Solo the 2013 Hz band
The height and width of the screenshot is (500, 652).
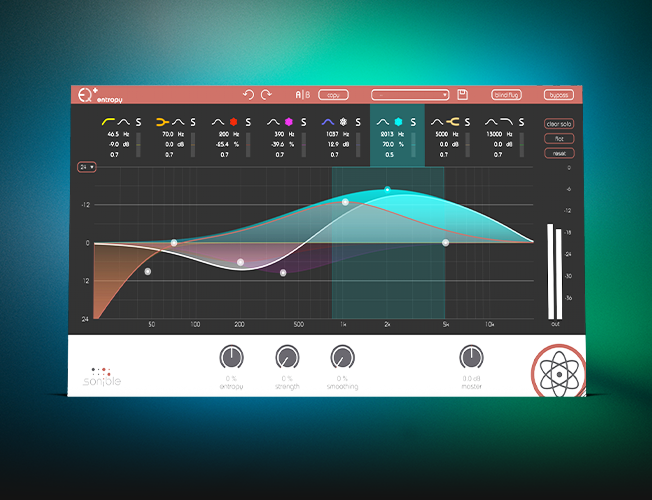click(413, 122)
